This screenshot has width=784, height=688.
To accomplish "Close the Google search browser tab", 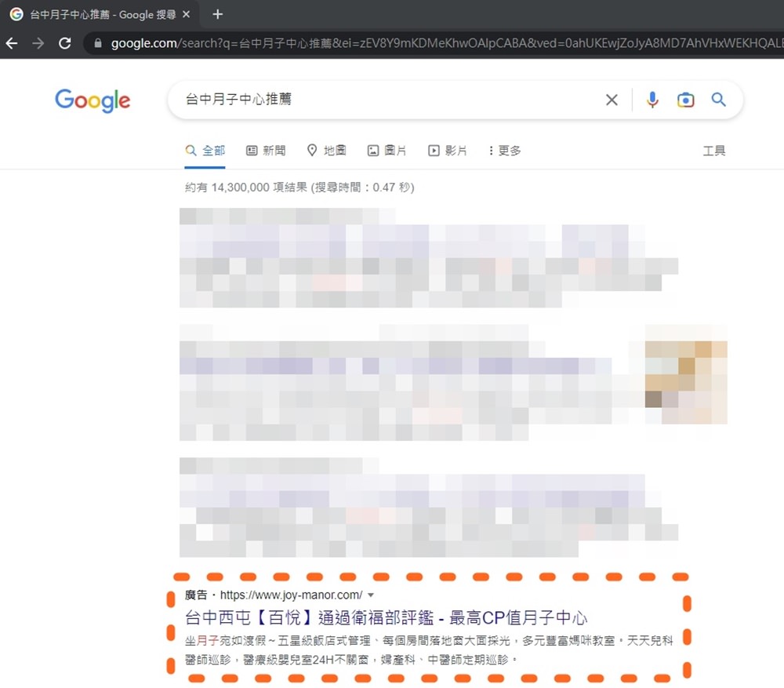I will click(x=186, y=14).
